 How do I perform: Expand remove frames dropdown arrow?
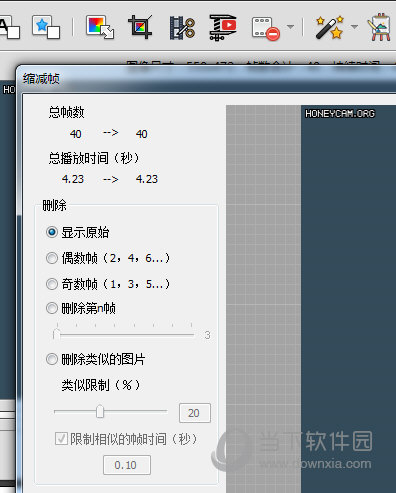coord(290,27)
